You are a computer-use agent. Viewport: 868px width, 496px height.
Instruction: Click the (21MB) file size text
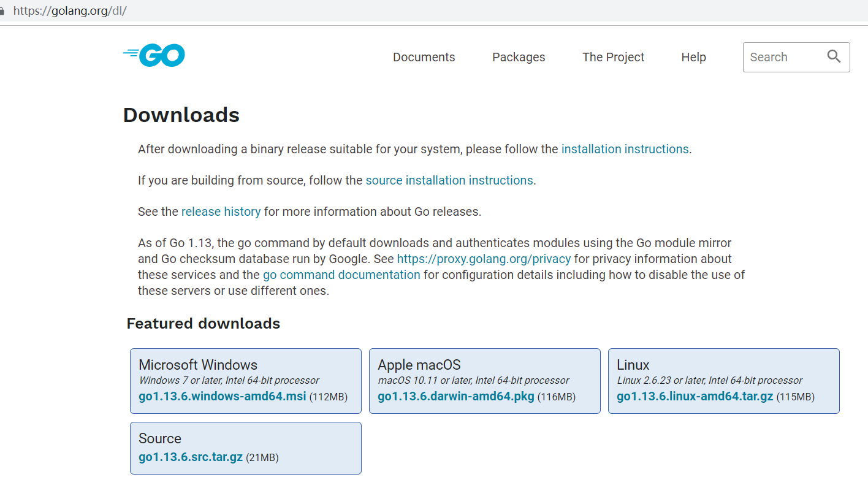[262, 457]
